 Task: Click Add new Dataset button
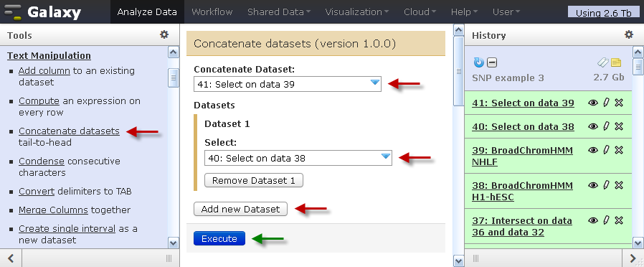pyautogui.click(x=241, y=209)
